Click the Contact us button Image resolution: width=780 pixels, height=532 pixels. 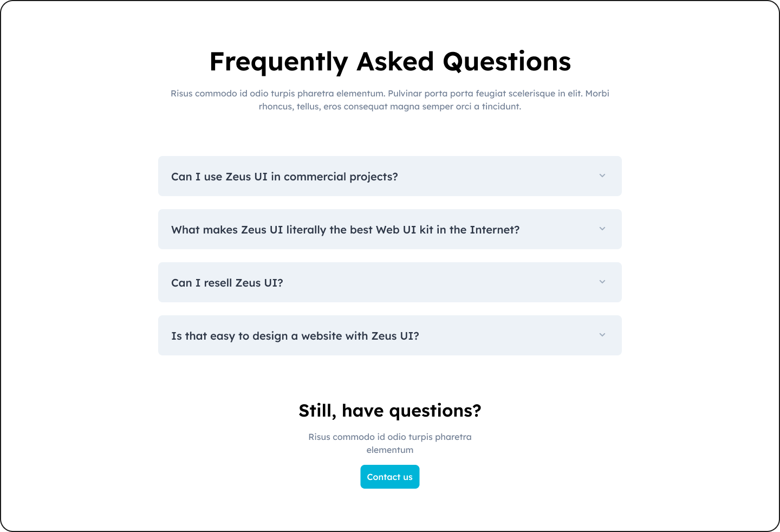(389, 477)
